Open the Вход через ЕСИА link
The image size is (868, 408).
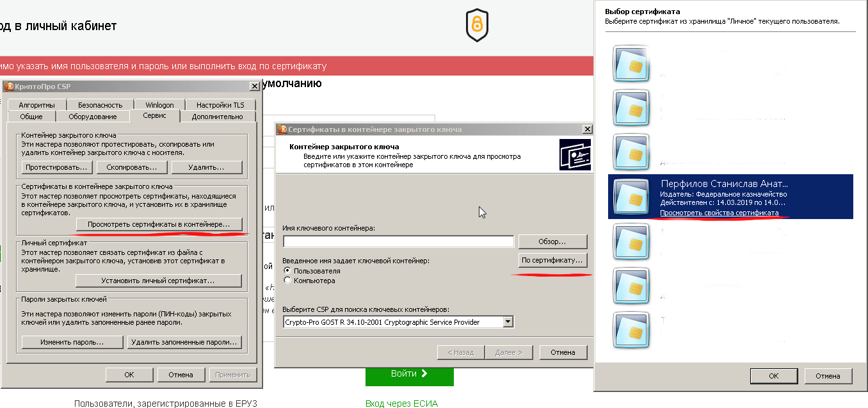click(401, 404)
